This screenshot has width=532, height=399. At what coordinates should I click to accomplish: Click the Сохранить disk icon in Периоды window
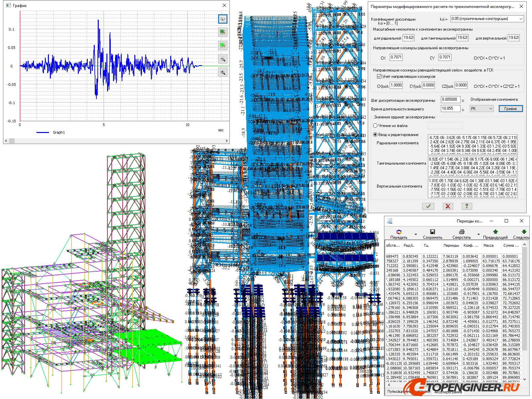[433, 231]
